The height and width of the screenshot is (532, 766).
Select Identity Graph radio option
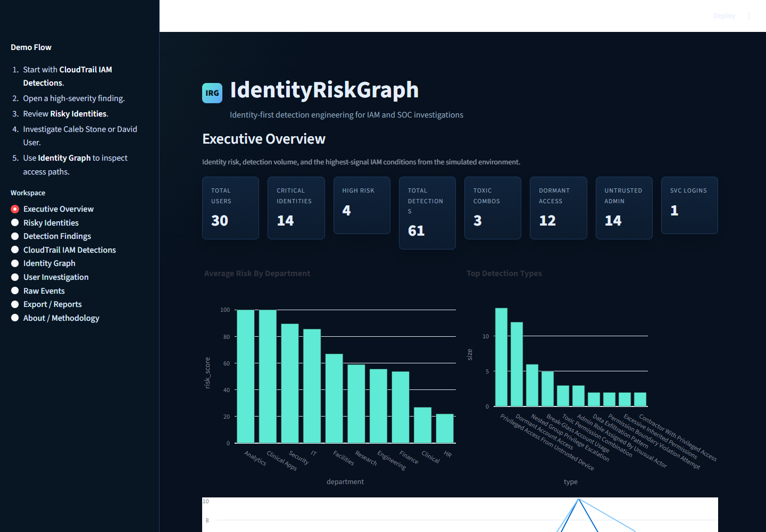pyautogui.click(x=43, y=263)
